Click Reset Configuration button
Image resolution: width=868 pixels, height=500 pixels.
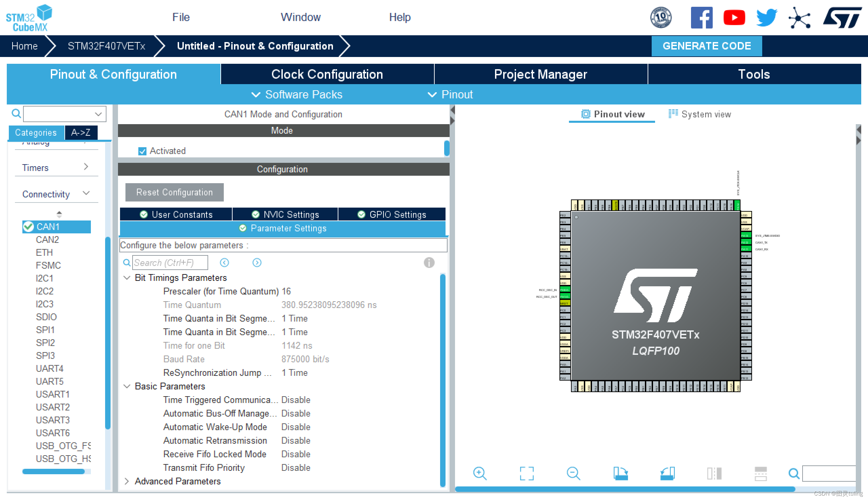point(174,192)
